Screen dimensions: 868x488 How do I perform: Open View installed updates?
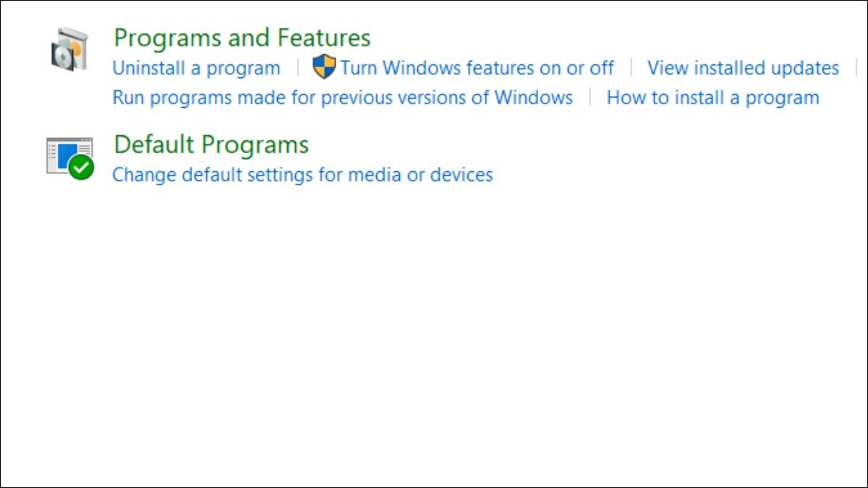click(x=743, y=69)
